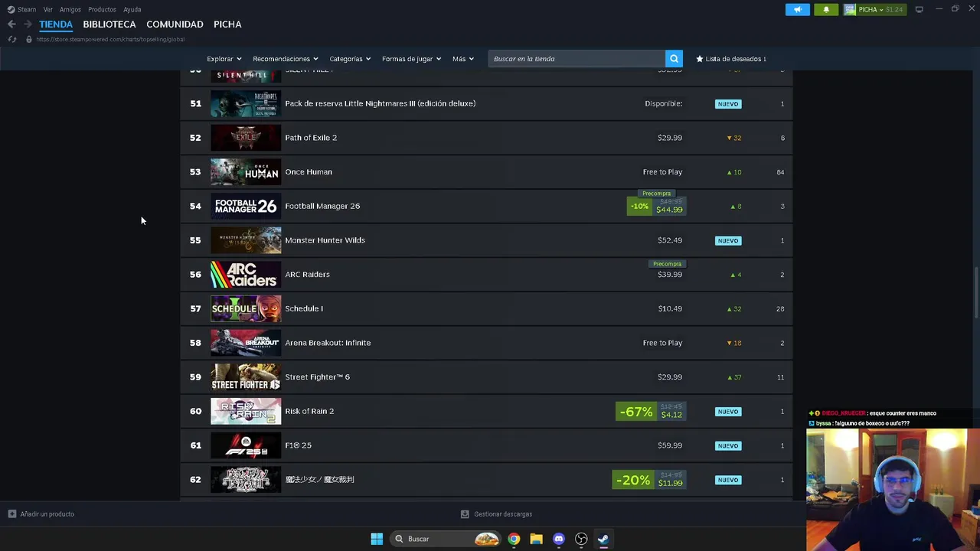Open the ARC Raiders capsule image
This screenshot has height=551, width=980.
[x=246, y=275]
